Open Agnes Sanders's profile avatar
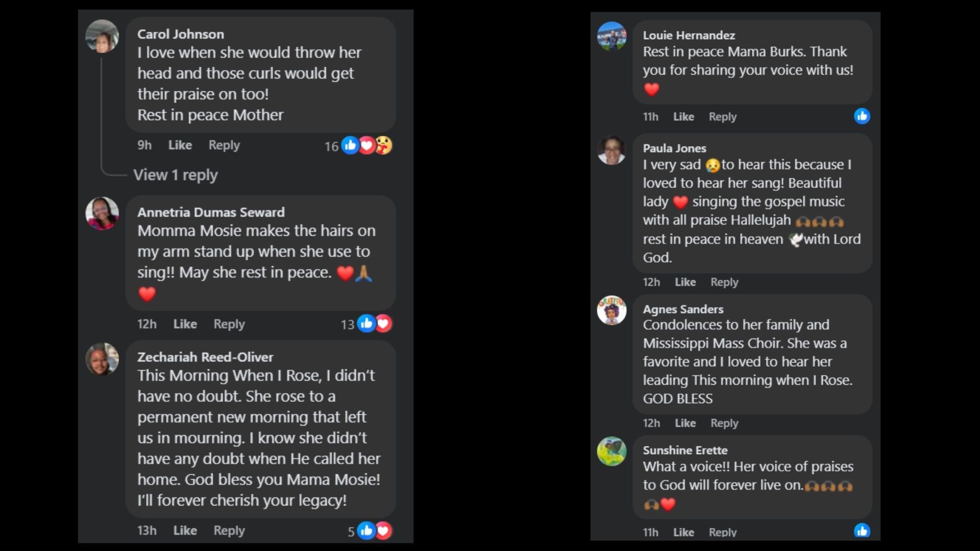The image size is (980, 551). (x=611, y=310)
